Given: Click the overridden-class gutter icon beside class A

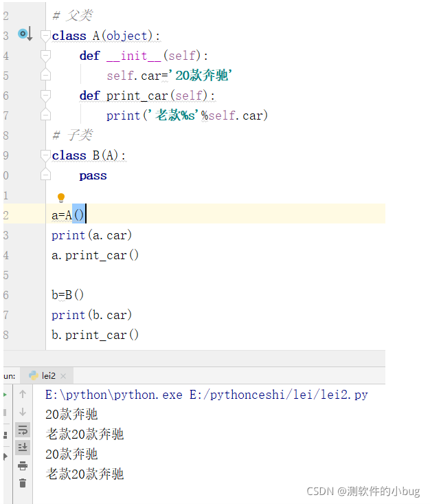Looking at the screenshot, I should point(25,34).
